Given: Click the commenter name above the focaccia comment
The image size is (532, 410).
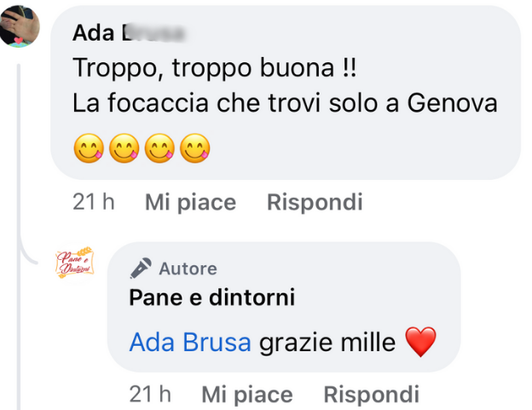Looking at the screenshot, I should tap(128, 32).
